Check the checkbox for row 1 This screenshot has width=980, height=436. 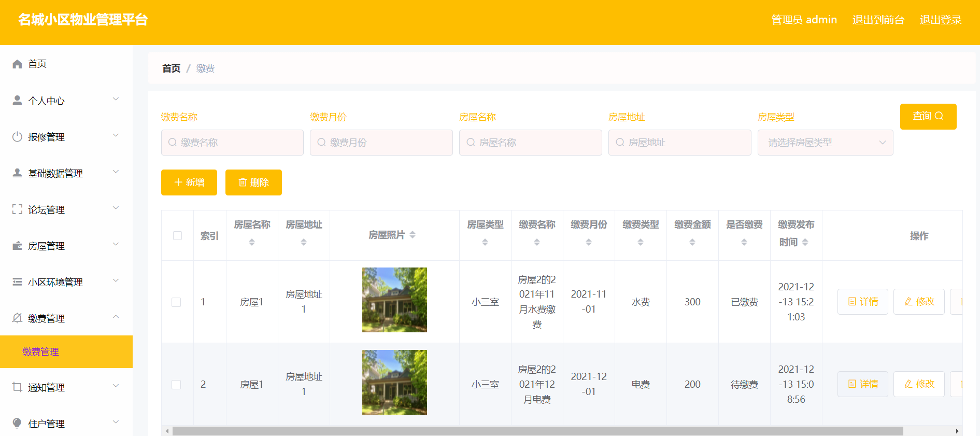tap(176, 302)
